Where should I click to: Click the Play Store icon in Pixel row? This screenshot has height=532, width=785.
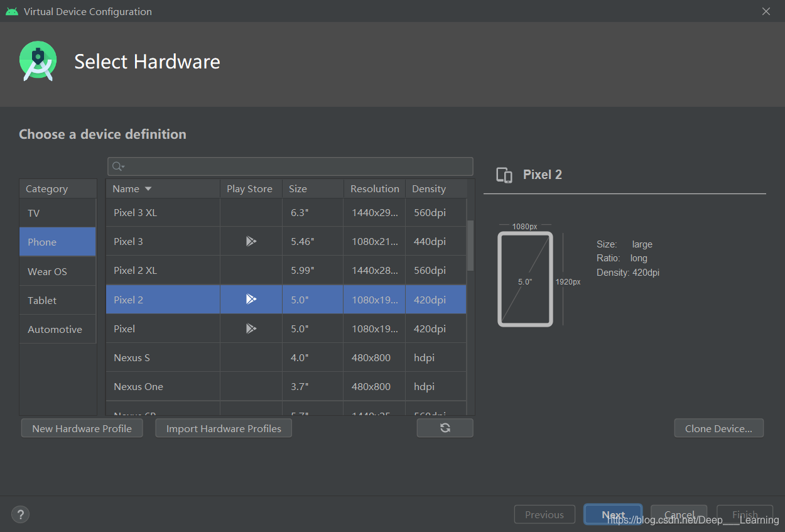point(251,328)
